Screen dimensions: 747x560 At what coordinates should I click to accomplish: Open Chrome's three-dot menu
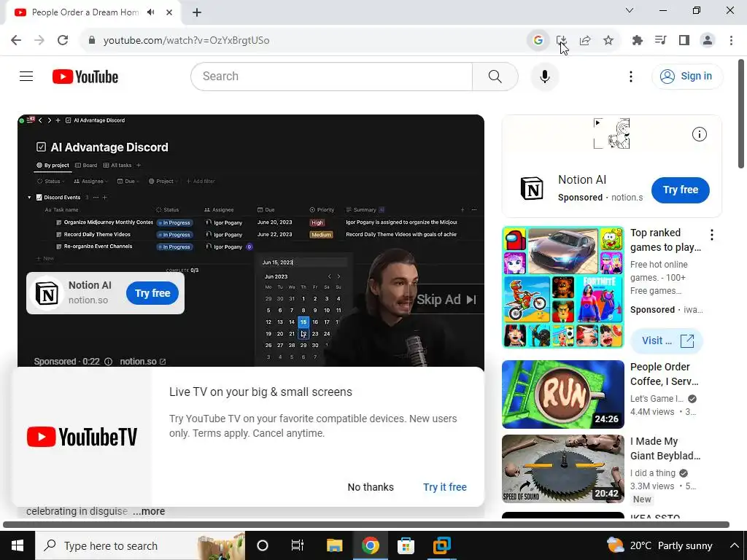pos(731,41)
